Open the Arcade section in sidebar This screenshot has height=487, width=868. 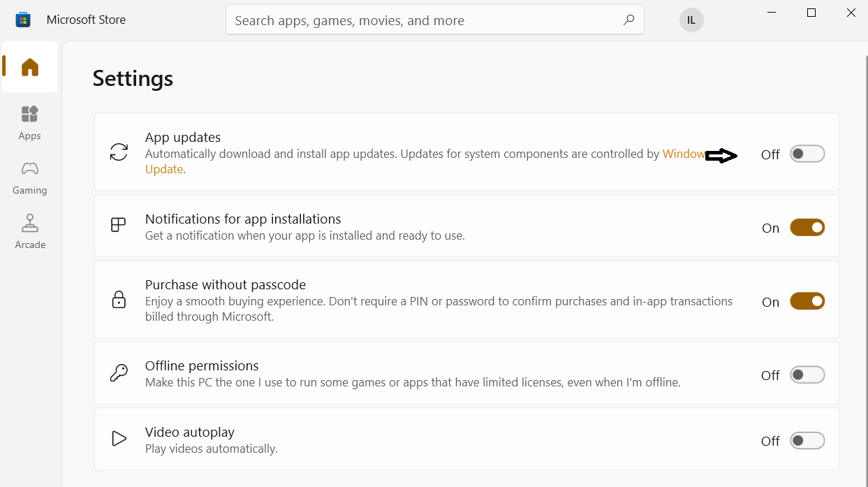[x=30, y=231]
